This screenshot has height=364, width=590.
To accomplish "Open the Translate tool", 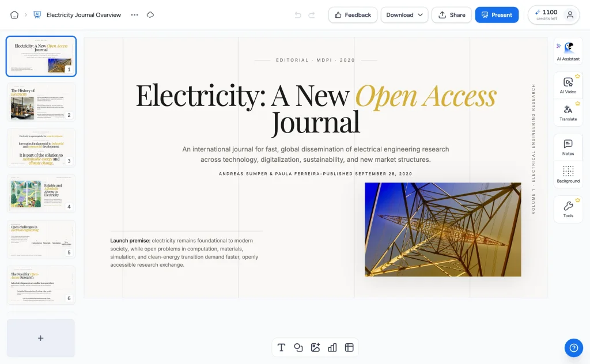I will tap(568, 113).
